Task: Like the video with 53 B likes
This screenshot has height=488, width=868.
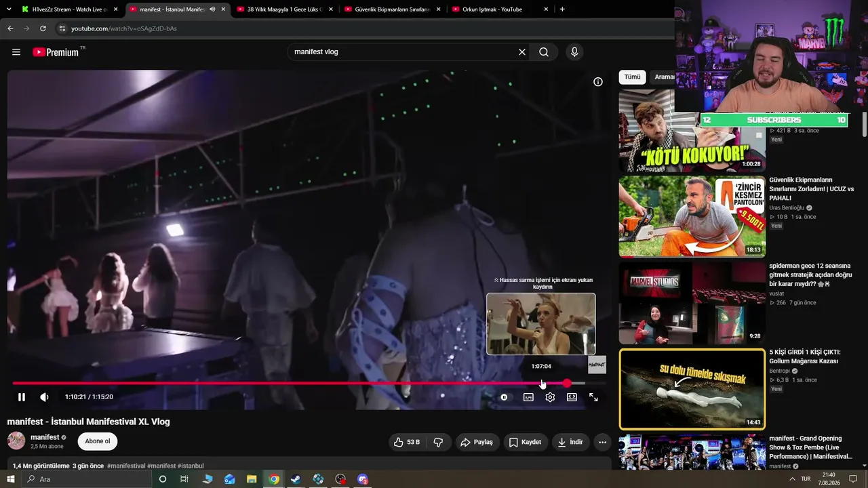Action: coord(407,443)
